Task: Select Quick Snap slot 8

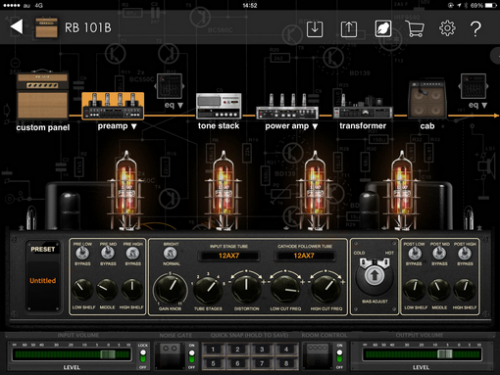Action: [286, 363]
